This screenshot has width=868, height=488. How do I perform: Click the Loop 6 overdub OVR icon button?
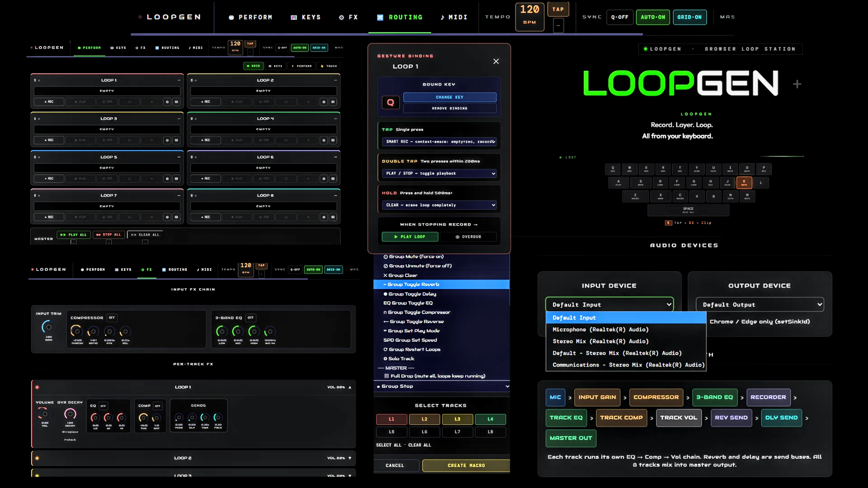(x=264, y=178)
